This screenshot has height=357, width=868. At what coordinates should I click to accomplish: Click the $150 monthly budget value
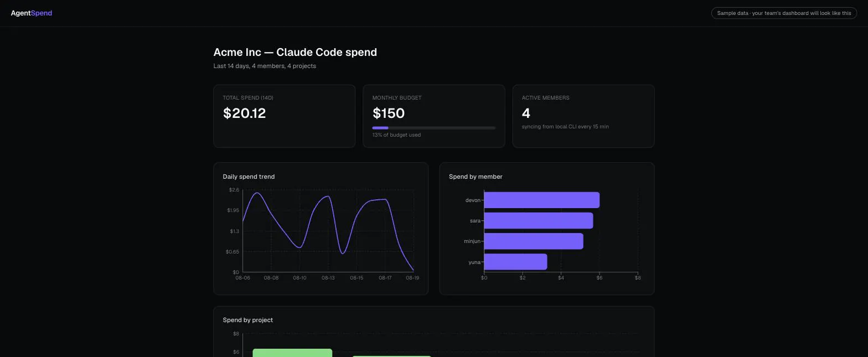pos(389,113)
